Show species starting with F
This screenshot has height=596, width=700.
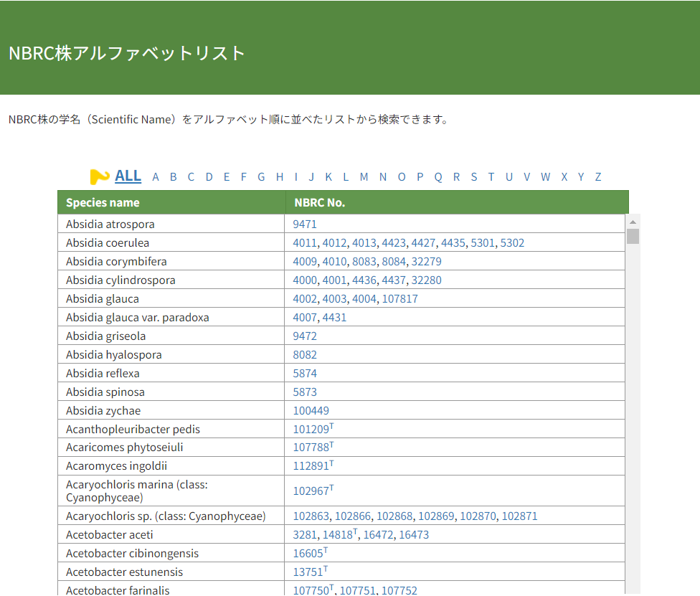244,177
